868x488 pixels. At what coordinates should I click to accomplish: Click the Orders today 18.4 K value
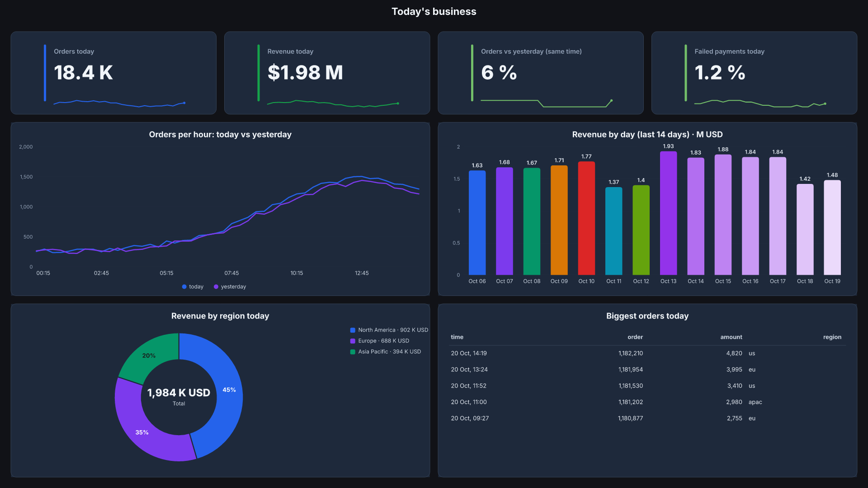click(x=84, y=73)
